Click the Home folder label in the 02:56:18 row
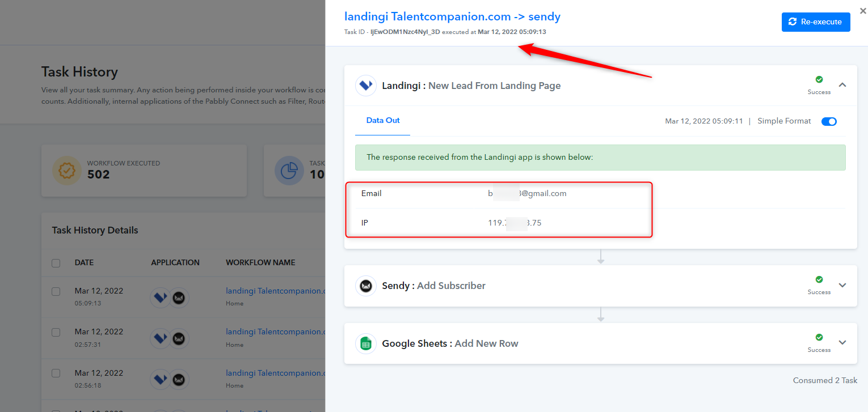 click(234, 385)
